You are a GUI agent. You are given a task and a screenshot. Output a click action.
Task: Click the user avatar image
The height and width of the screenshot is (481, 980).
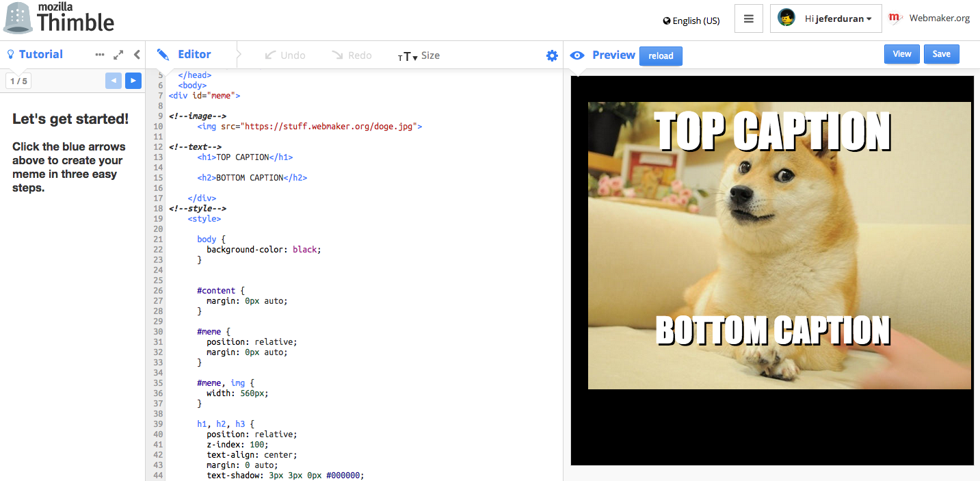[786, 18]
